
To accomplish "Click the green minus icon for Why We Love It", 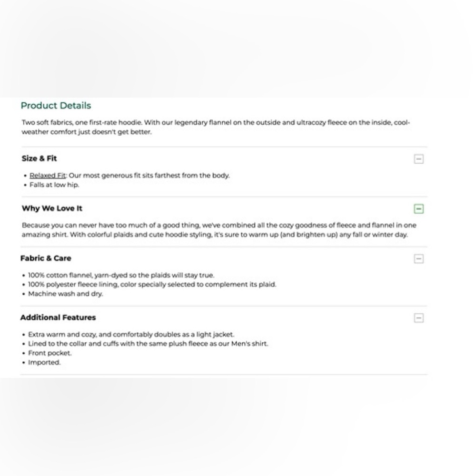I will pyautogui.click(x=418, y=208).
